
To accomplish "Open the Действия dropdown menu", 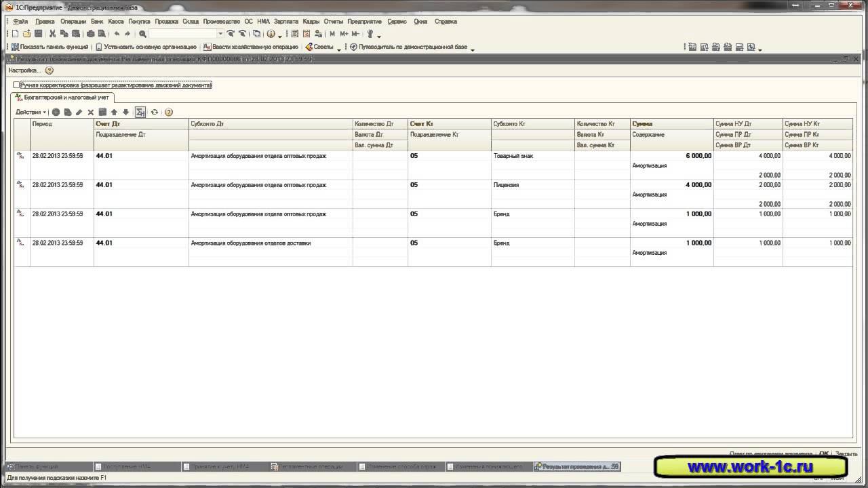I will (x=31, y=113).
